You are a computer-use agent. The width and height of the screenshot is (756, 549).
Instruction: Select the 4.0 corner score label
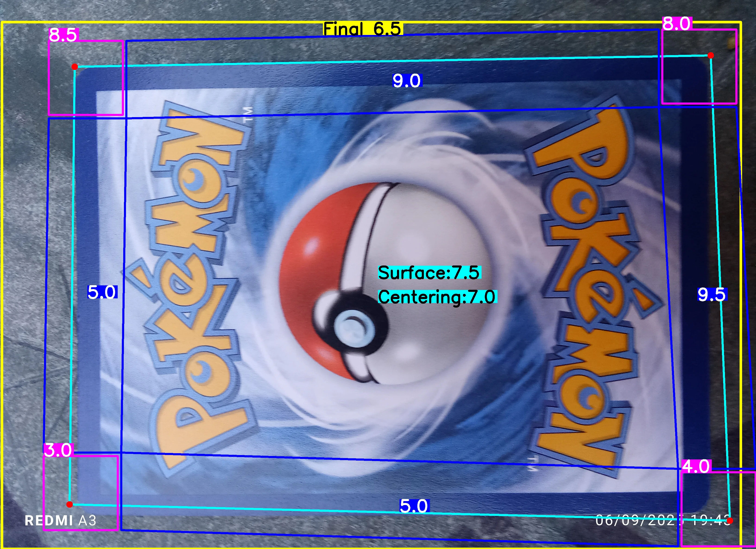point(696,466)
